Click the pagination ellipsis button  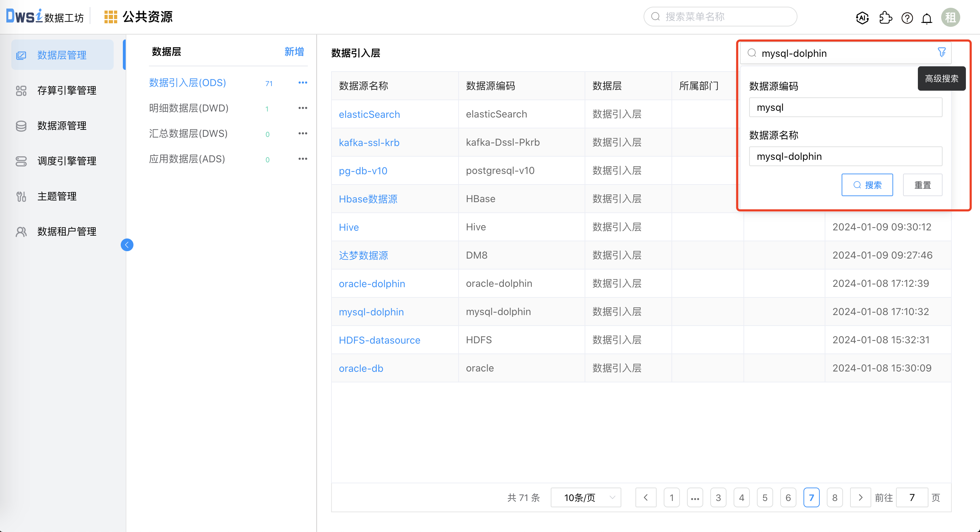[695, 497]
